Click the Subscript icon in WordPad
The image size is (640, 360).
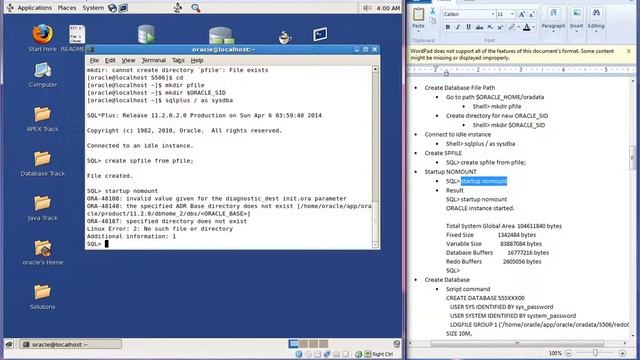click(x=490, y=27)
